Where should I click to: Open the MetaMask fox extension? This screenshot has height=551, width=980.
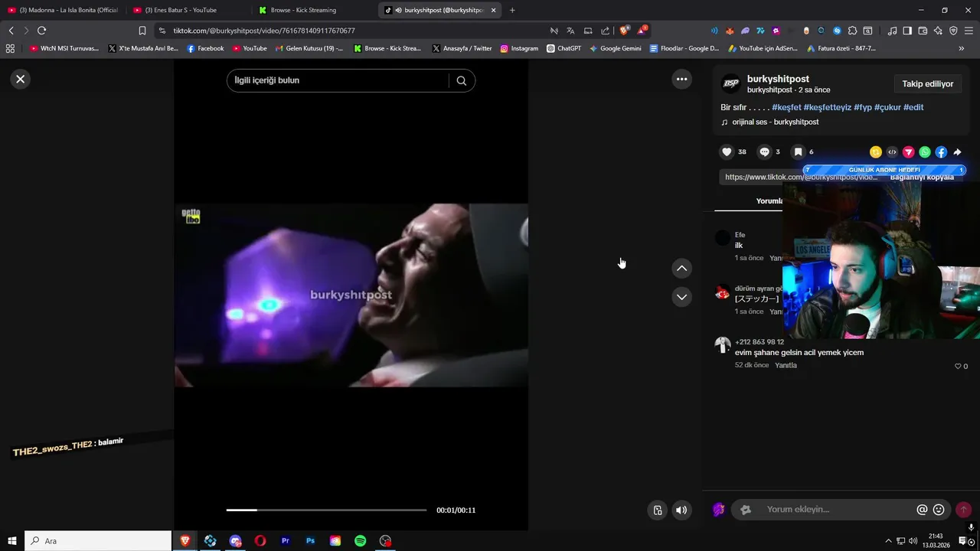click(x=730, y=31)
